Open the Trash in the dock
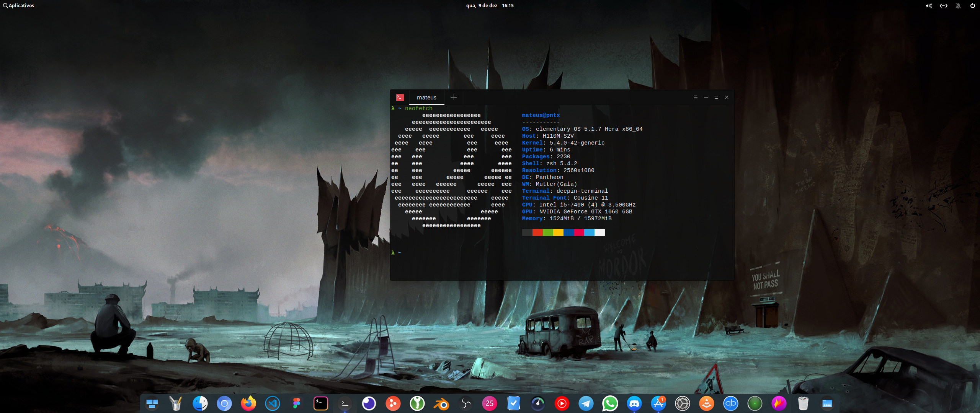 (803, 403)
